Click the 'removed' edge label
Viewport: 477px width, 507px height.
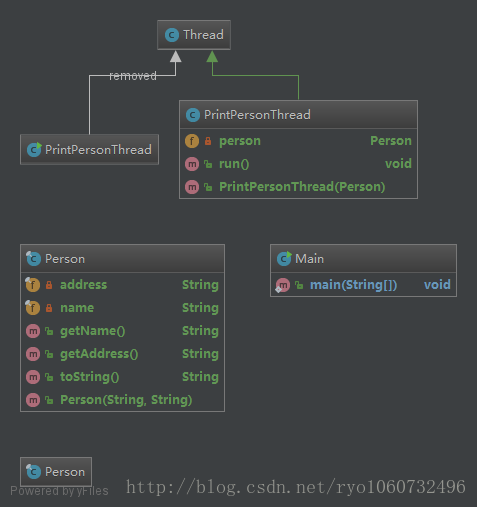(133, 76)
